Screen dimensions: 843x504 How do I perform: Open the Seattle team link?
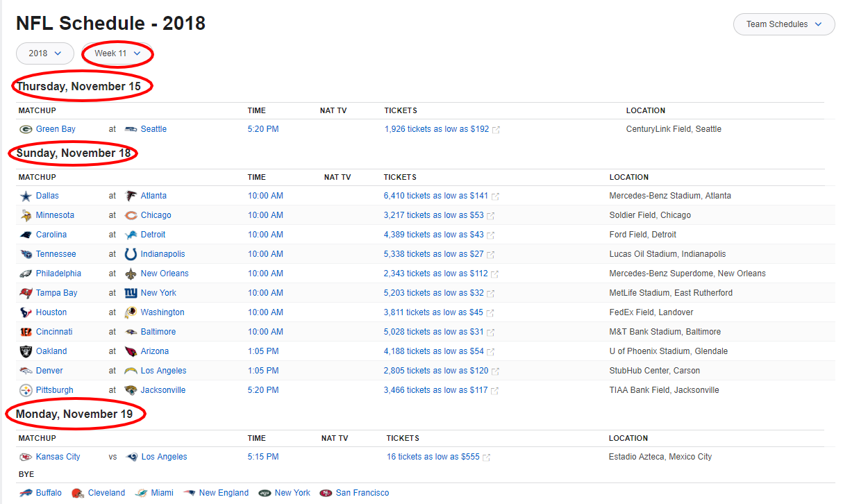click(x=153, y=129)
